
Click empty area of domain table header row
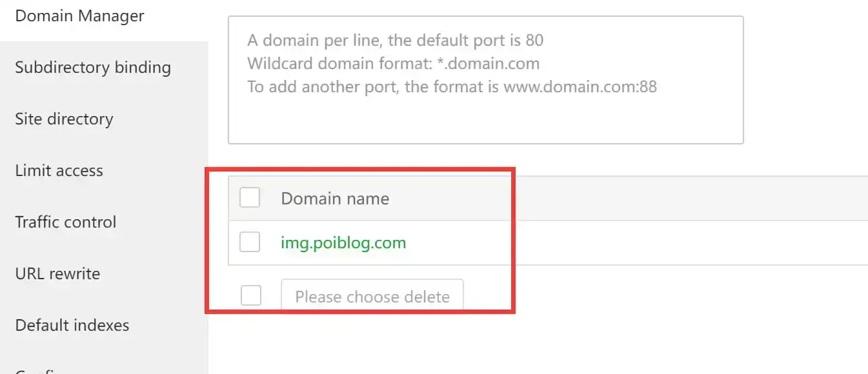(645, 199)
